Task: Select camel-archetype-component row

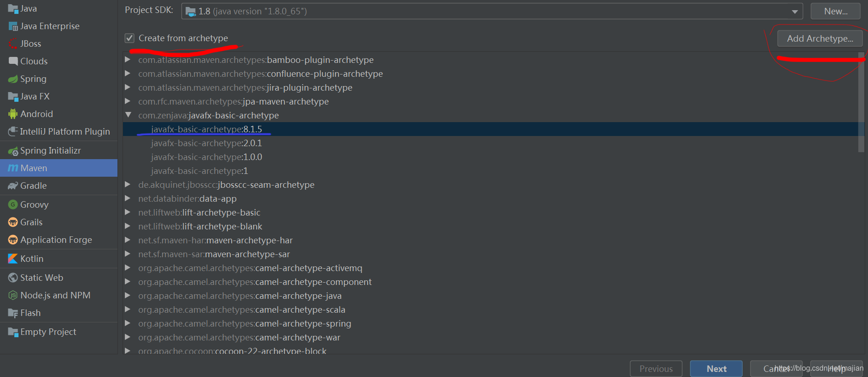Action: [x=490, y=282]
